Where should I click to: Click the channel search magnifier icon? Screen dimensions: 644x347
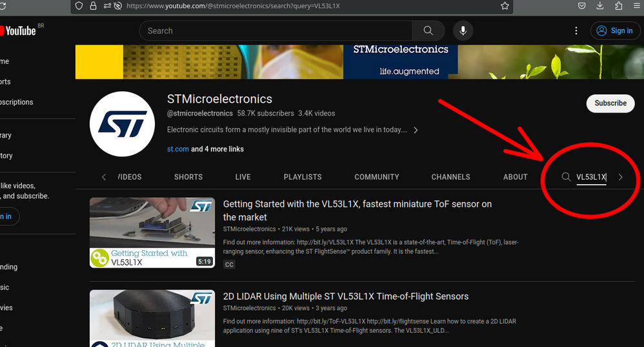(x=566, y=177)
